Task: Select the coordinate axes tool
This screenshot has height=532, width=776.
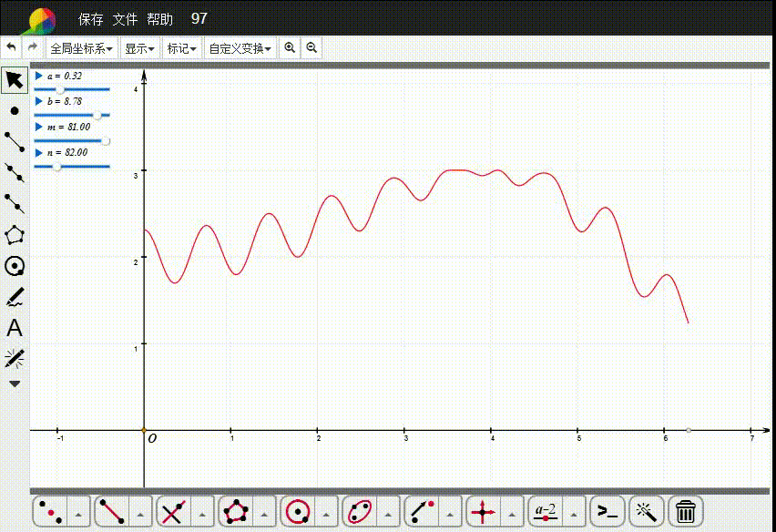Action: click(484, 512)
